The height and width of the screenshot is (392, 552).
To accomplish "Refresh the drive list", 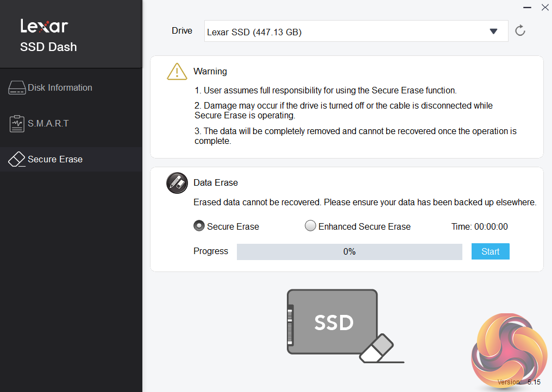I will pos(520,30).
